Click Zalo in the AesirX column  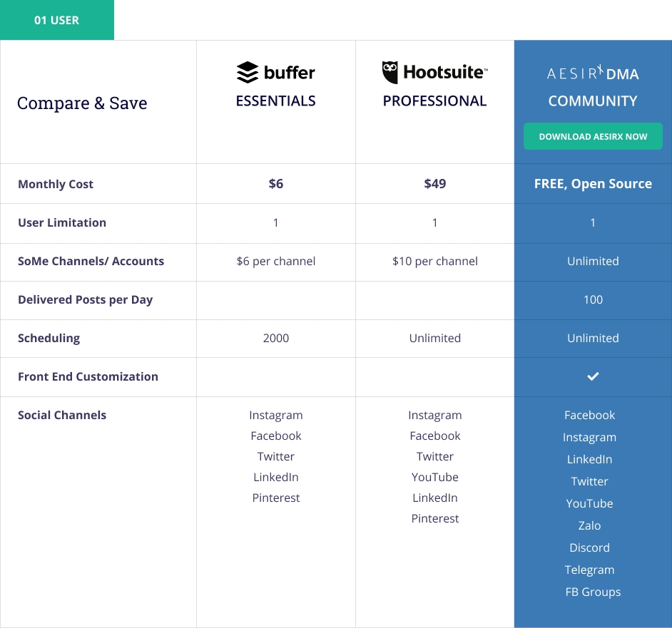pos(589,525)
